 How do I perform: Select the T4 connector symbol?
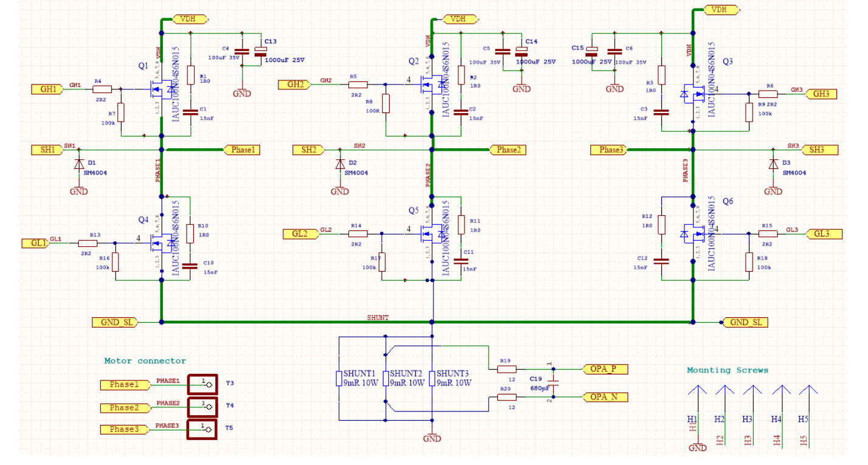[x=202, y=406]
